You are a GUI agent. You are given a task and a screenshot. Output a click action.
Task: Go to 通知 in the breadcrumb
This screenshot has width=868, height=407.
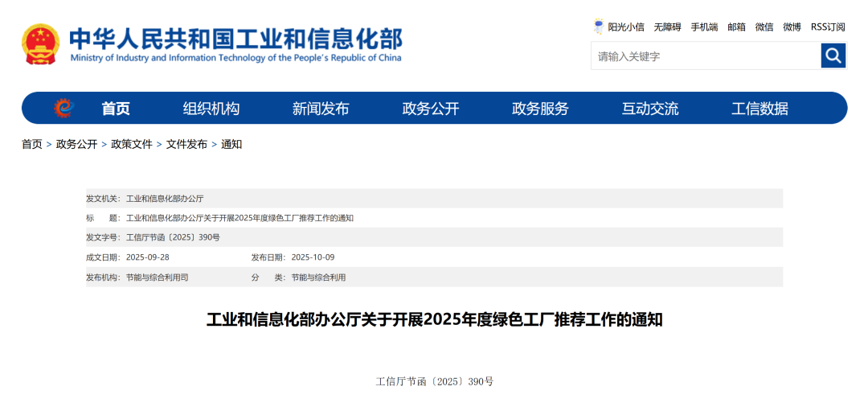click(231, 145)
